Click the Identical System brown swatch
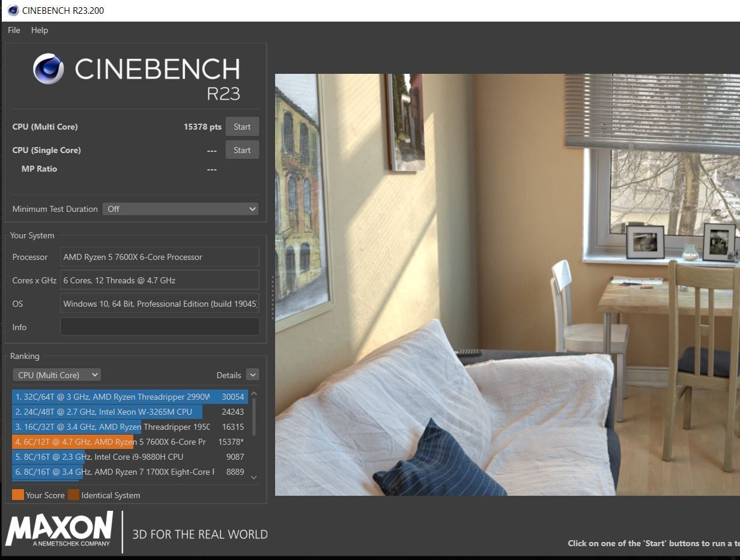Screen dimensions: 740x560 coord(73,495)
